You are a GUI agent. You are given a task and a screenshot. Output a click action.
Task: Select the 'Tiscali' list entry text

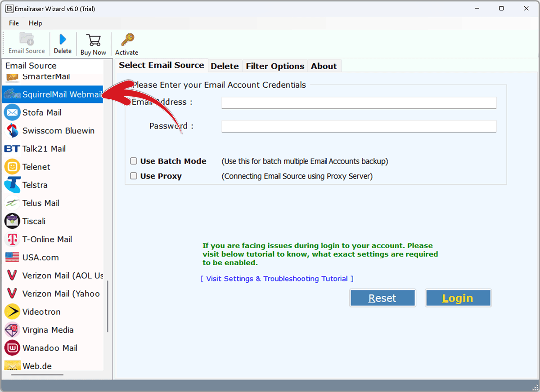34,221
